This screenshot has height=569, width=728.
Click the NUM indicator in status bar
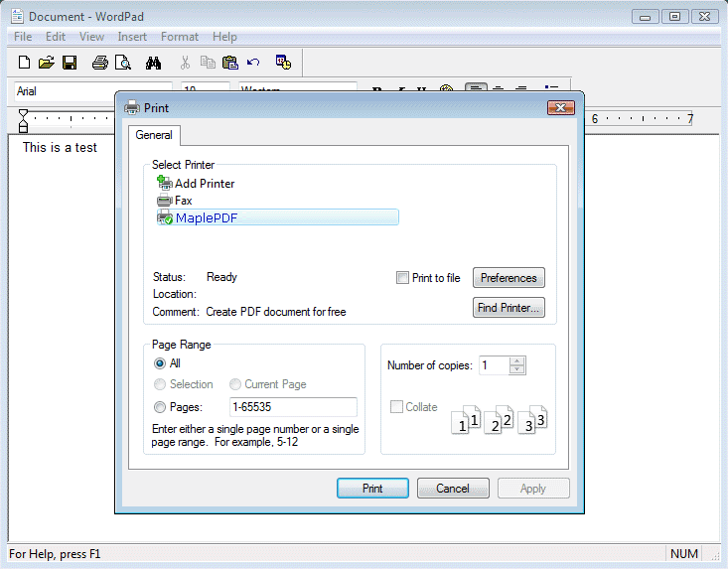click(x=684, y=554)
